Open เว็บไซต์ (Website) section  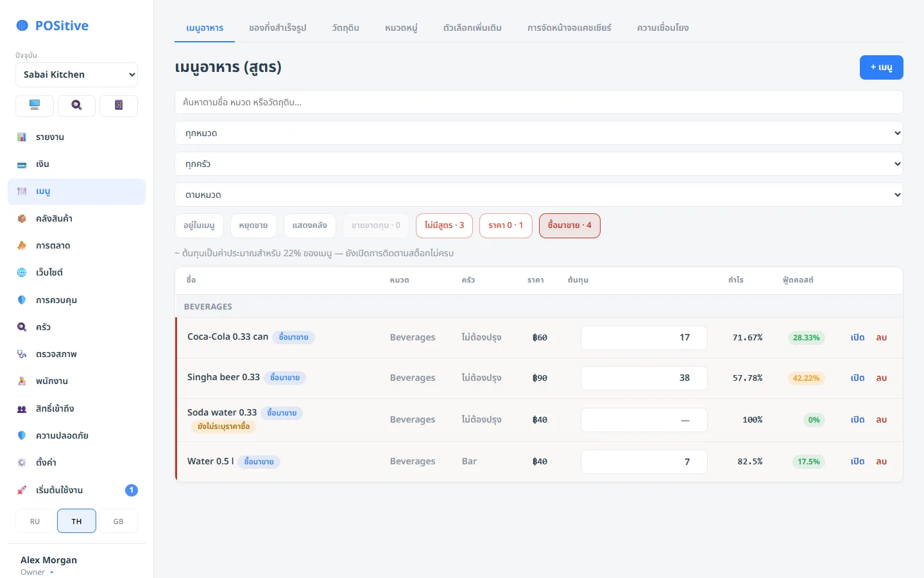click(77, 272)
